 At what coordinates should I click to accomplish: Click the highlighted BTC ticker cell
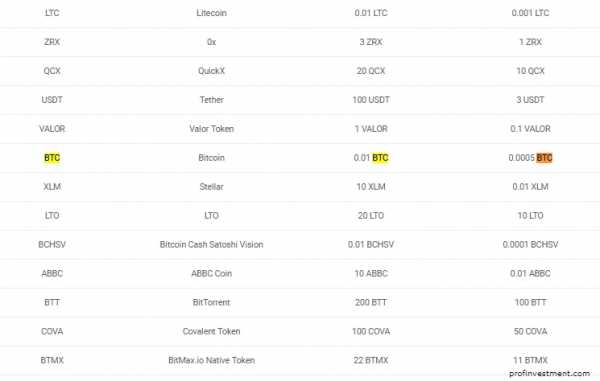[x=52, y=158]
